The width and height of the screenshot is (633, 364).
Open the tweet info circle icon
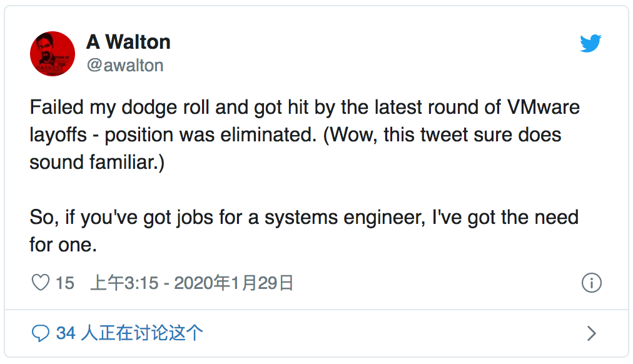tap(591, 283)
